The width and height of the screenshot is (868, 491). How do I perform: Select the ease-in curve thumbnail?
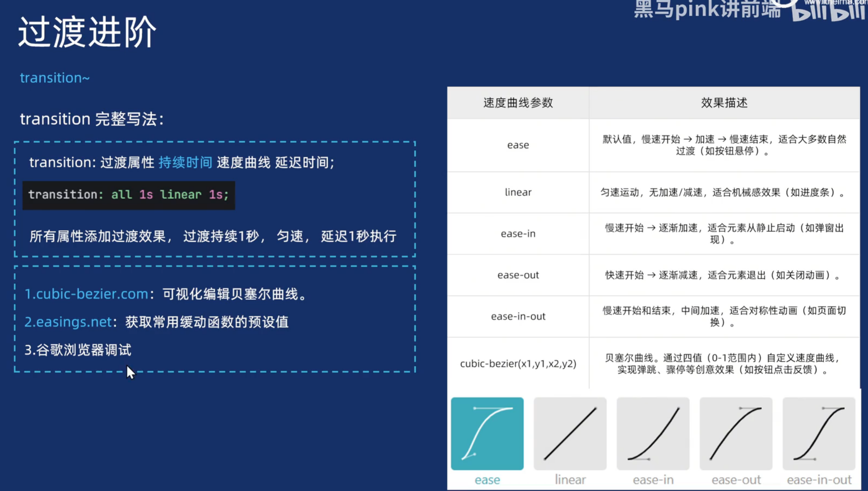coord(653,433)
